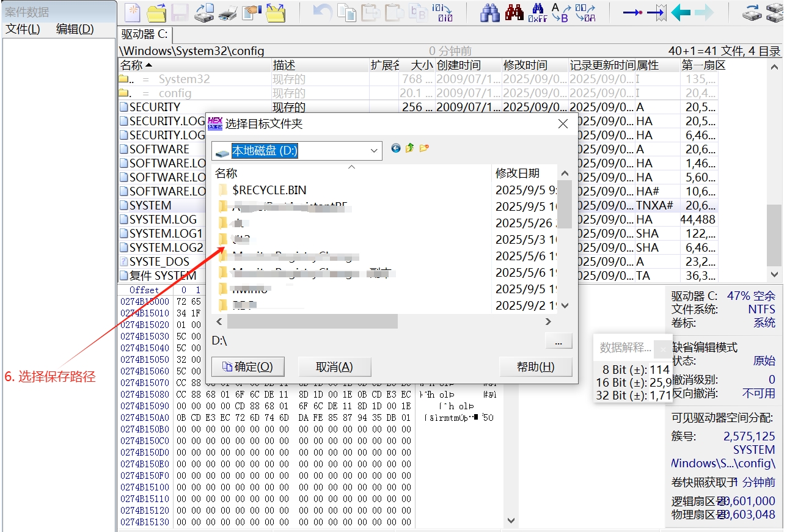Open the 编辑(D) menu
The height and width of the screenshot is (532, 787).
tap(75, 29)
